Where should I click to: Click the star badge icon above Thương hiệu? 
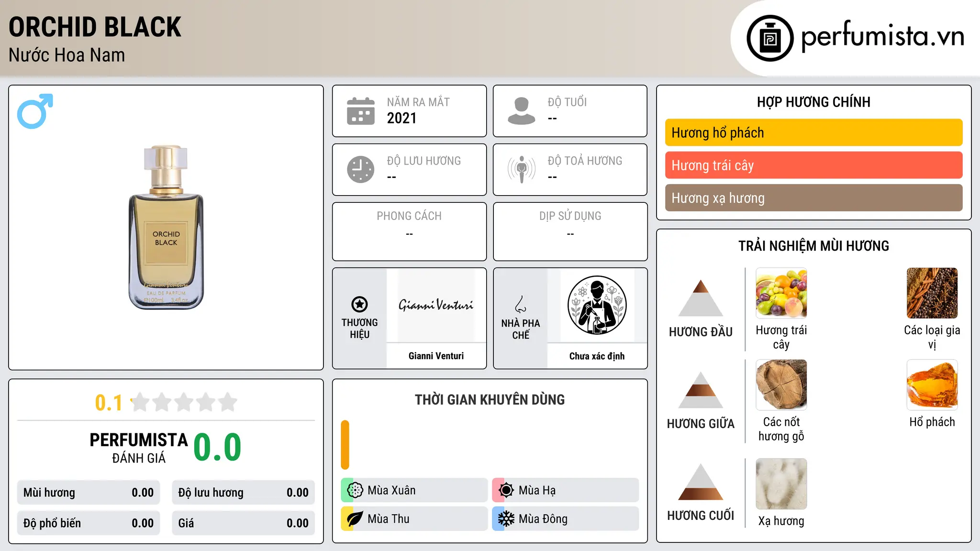click(359, 304)
